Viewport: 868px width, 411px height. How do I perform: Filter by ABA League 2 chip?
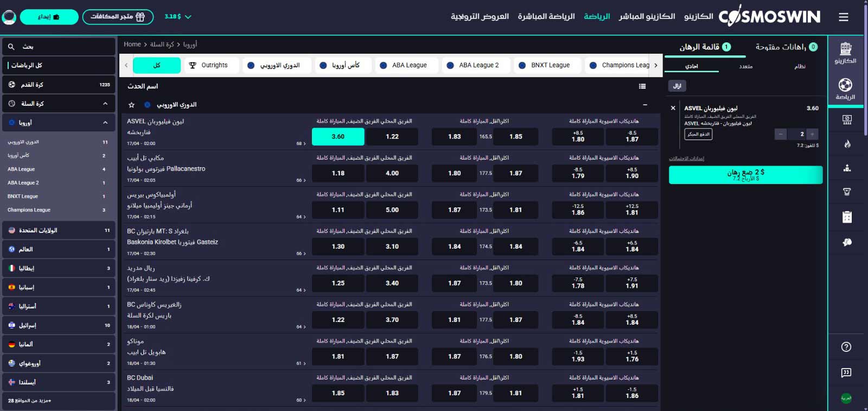(x=475, y=65)
